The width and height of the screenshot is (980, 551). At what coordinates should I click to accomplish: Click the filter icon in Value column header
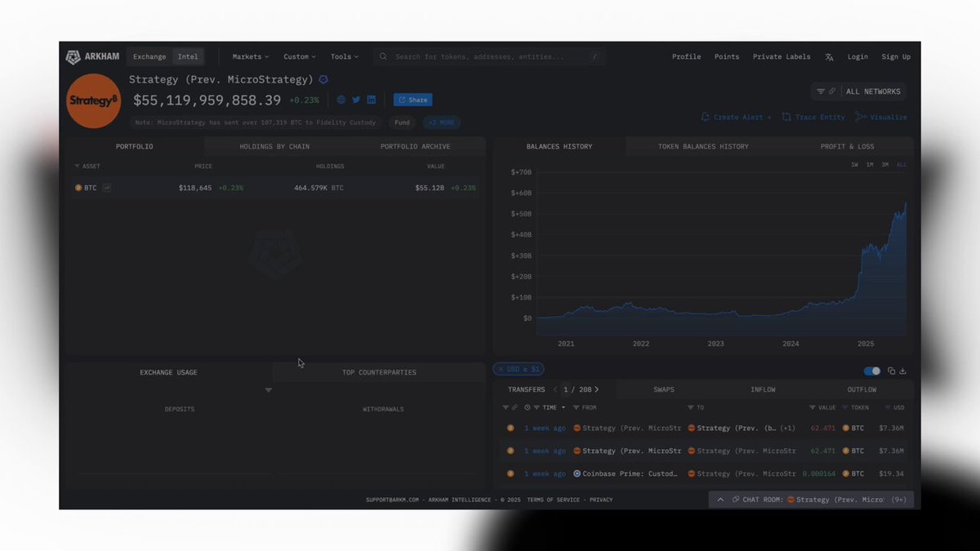[812, 407]
